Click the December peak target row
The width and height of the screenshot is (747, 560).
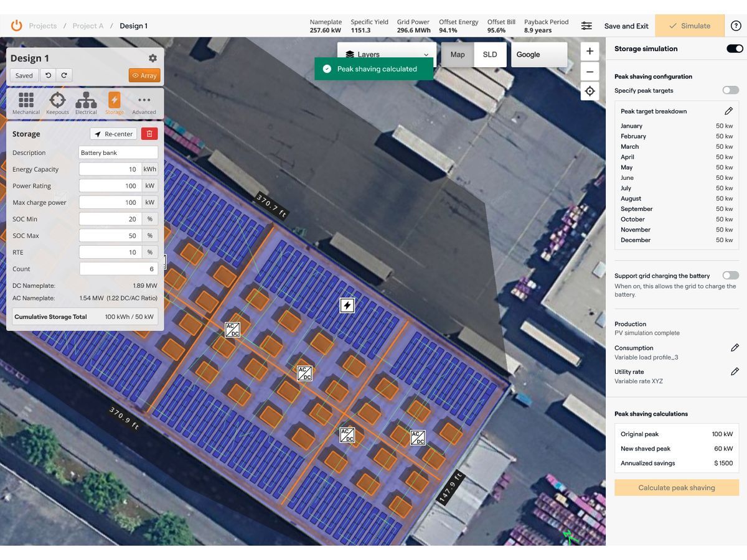tap(677, 240)
